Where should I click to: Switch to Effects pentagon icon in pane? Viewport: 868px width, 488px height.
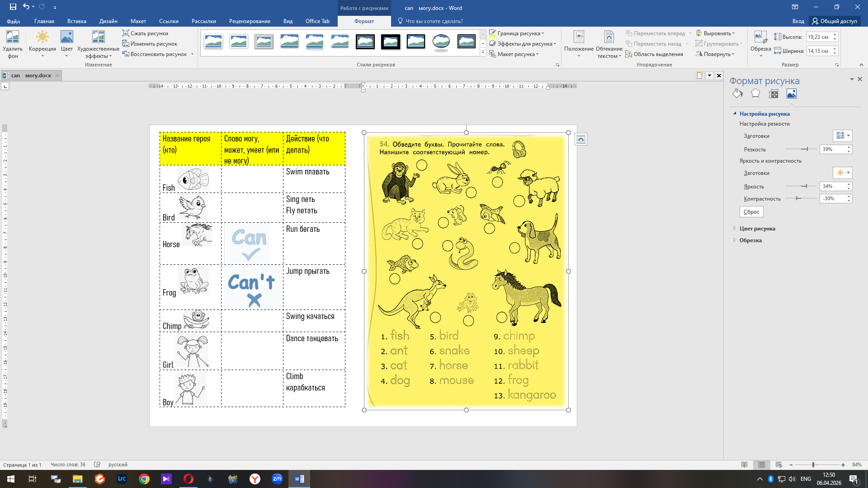[x=755, y=94]
